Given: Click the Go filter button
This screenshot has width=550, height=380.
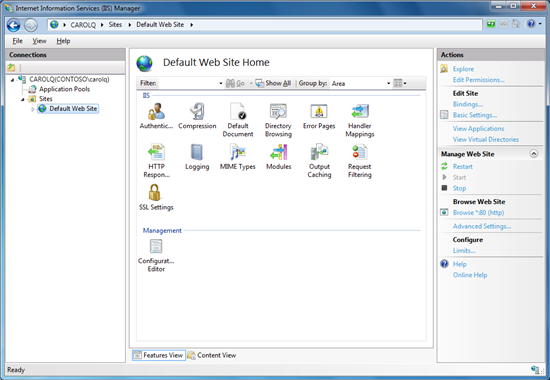Looking at the screenshot, I should [235, 83].
